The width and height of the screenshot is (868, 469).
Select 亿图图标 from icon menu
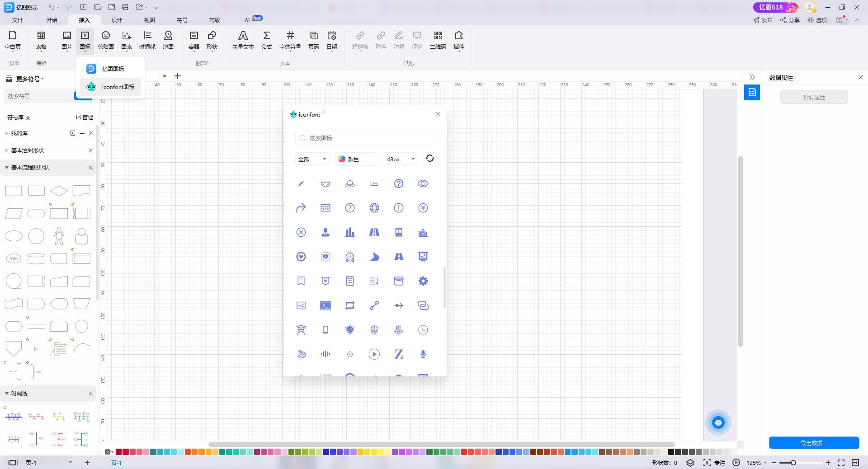(110, 69)
